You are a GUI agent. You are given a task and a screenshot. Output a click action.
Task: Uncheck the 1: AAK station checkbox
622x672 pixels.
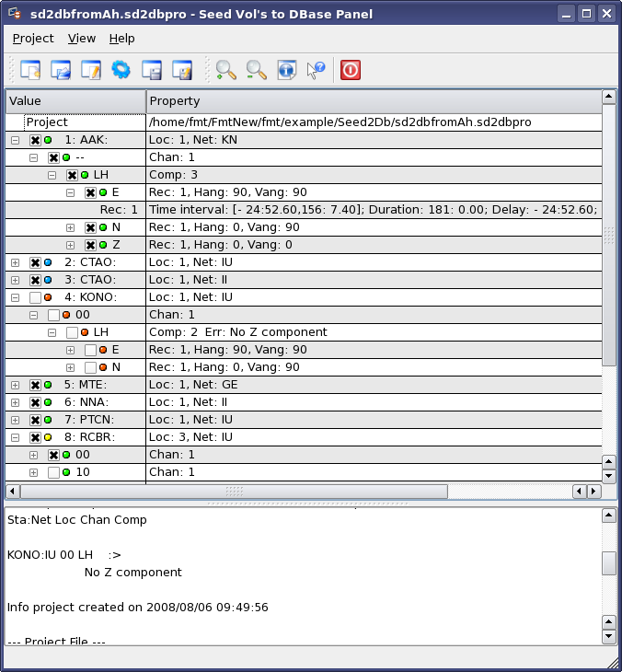(x=35, y=140)
